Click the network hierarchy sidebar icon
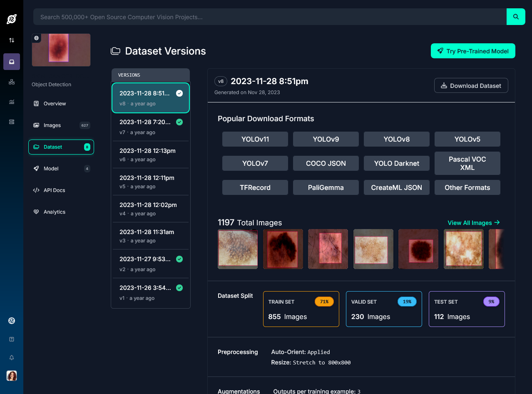Image resolution: width=532 pixels, height=394 pixels. click(12, 82)
